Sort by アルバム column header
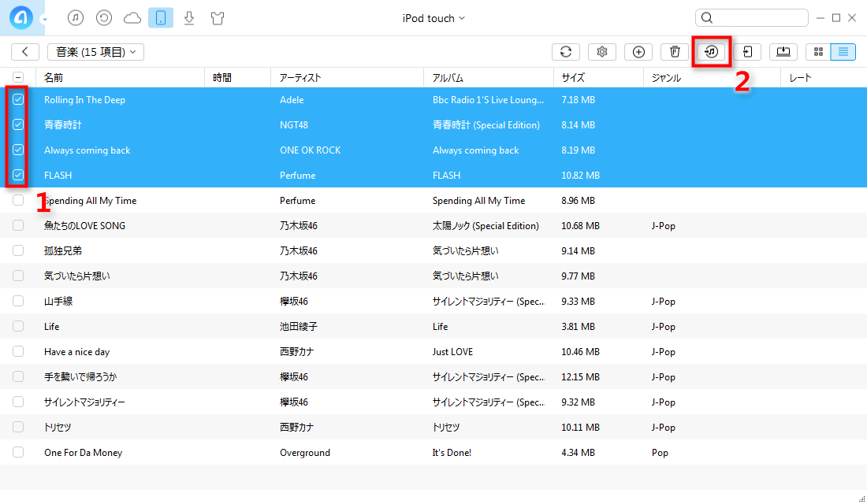 488,78
